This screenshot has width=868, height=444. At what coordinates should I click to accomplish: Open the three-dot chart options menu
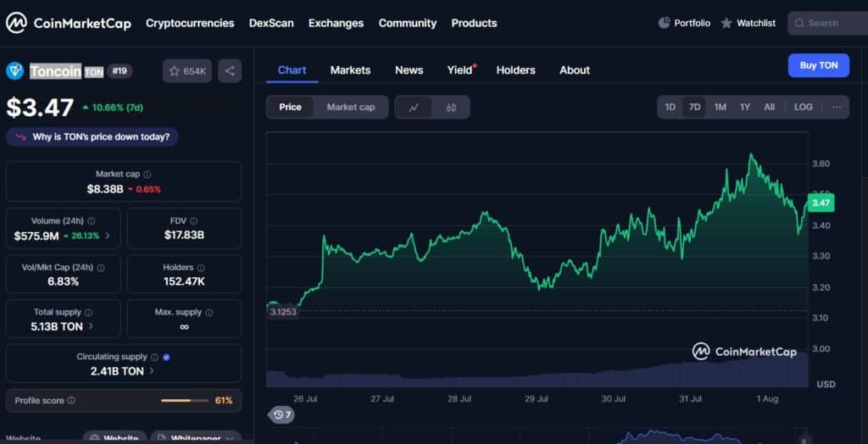(837, 107)
